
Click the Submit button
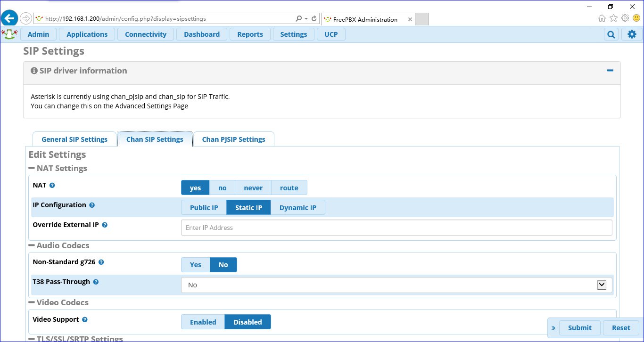click(x=579, y=328)
